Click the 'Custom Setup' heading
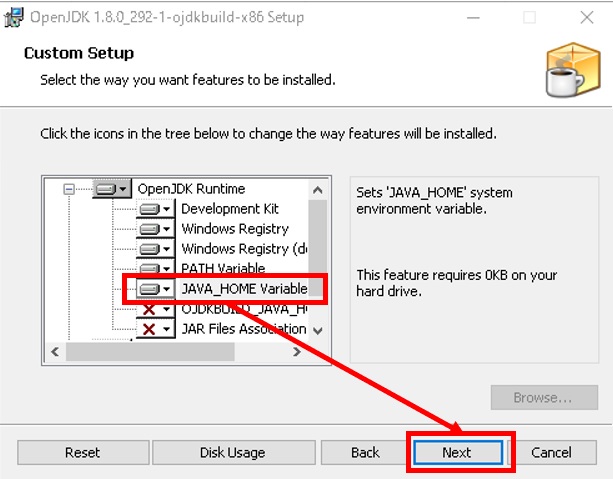The width and height of the screenshot is (613, 479). 79,53
